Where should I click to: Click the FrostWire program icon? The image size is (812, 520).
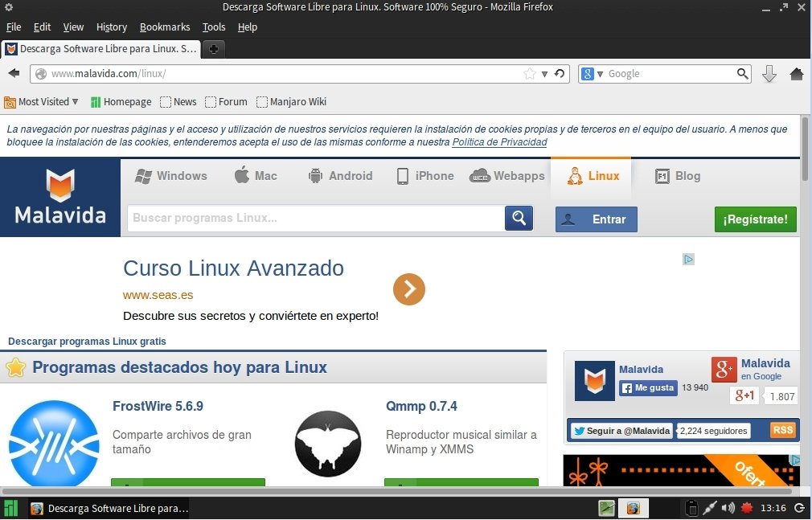point(54,444)
